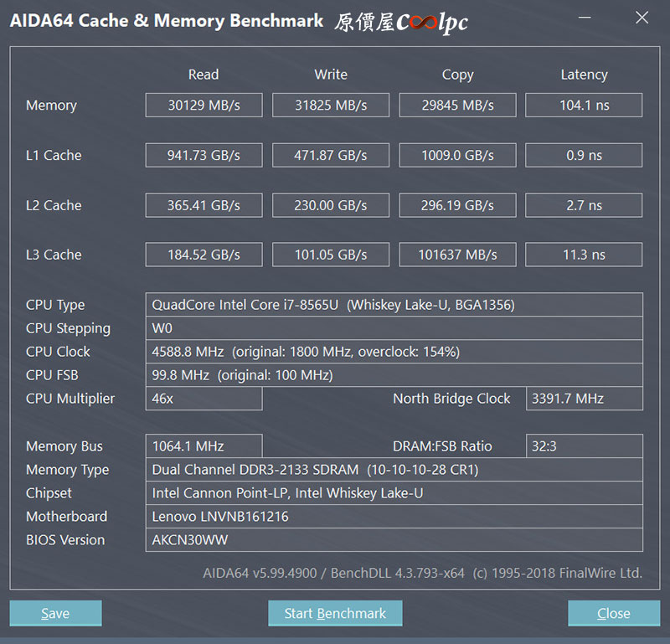Select the L3 Cache copy value 101637 MB/s
670x644 pixels.
click(457, 255)
